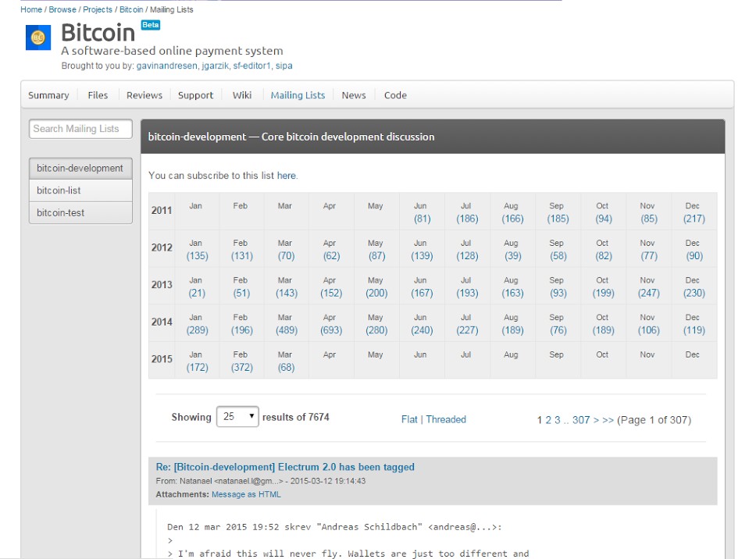
Task: Click the sender line 'From: Natanael'
Action: 260,481
